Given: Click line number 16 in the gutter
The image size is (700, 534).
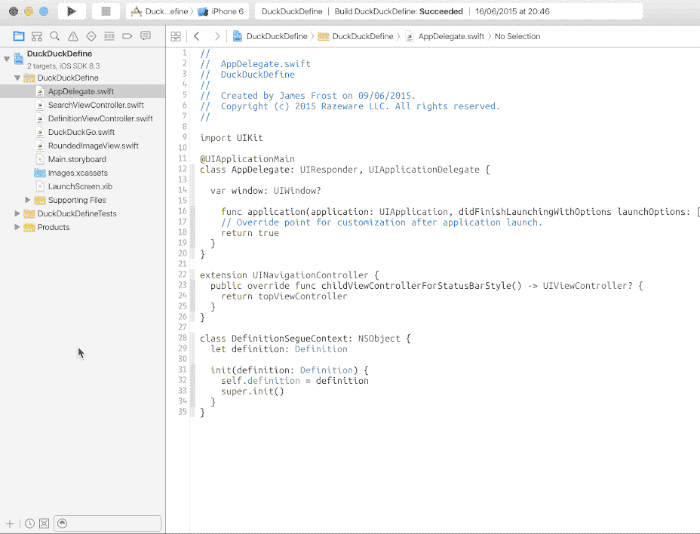Looking at the screenshot, I should point(183,211).
